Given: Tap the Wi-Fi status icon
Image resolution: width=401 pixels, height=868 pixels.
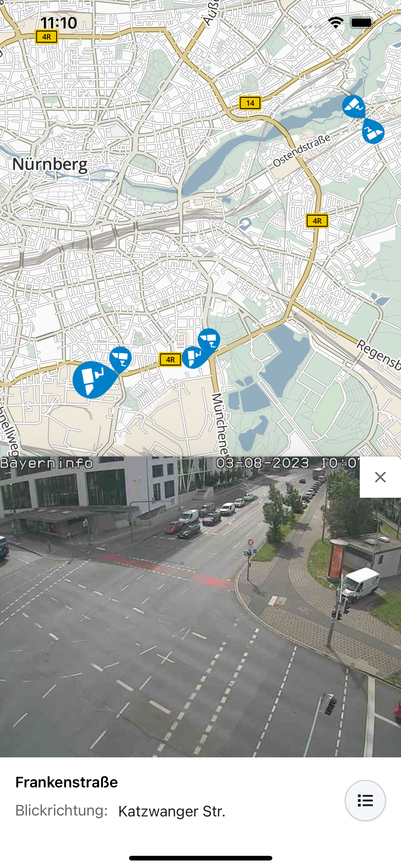Looking at the screenshot, I should [x=336, y=23].
